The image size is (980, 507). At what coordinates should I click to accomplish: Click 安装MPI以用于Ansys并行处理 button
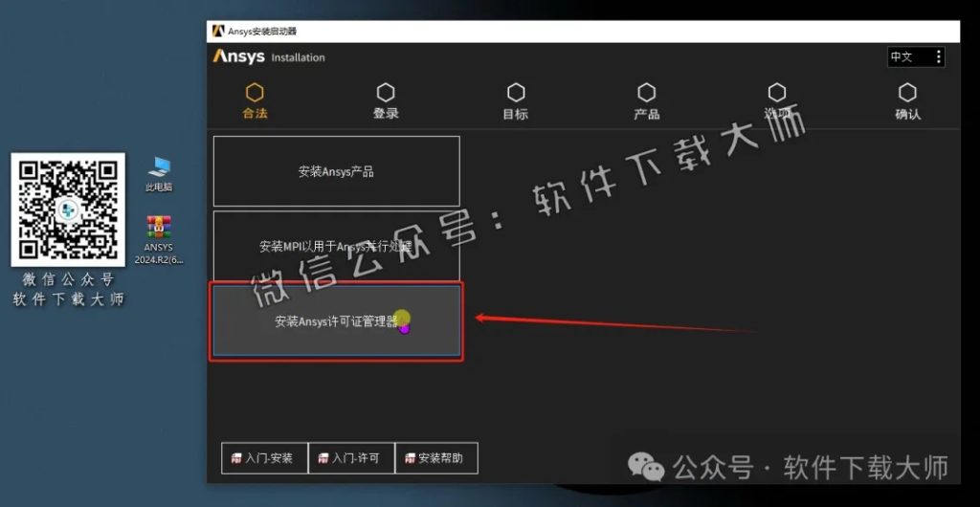click(336, 246)
